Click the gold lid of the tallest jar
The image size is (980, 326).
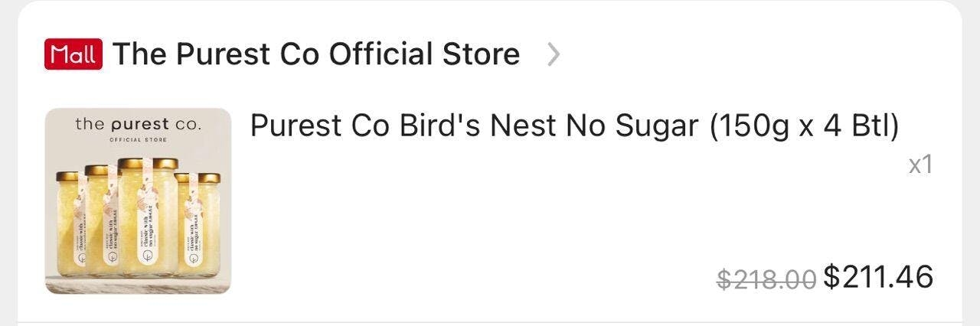[148, 163]
